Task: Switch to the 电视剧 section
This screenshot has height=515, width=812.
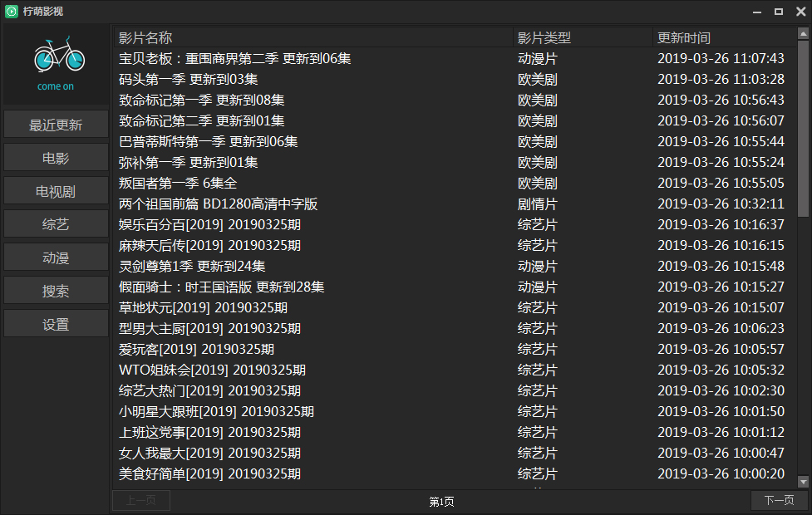Action: point(55,189)
